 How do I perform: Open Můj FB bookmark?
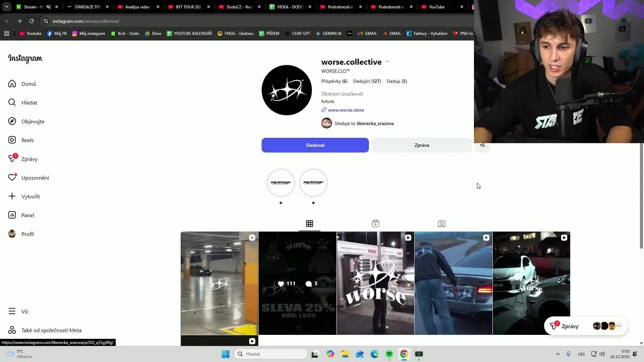click(x=57, y=34)
